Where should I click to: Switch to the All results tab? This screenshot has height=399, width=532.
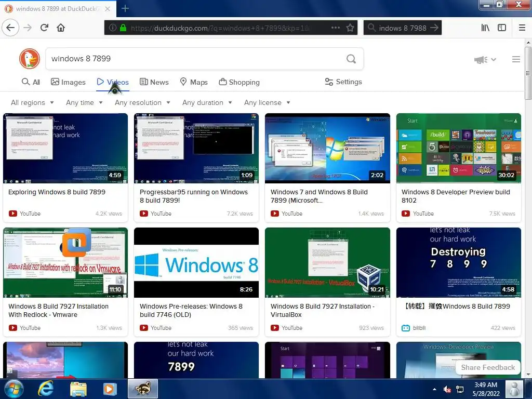pos(31,82)
